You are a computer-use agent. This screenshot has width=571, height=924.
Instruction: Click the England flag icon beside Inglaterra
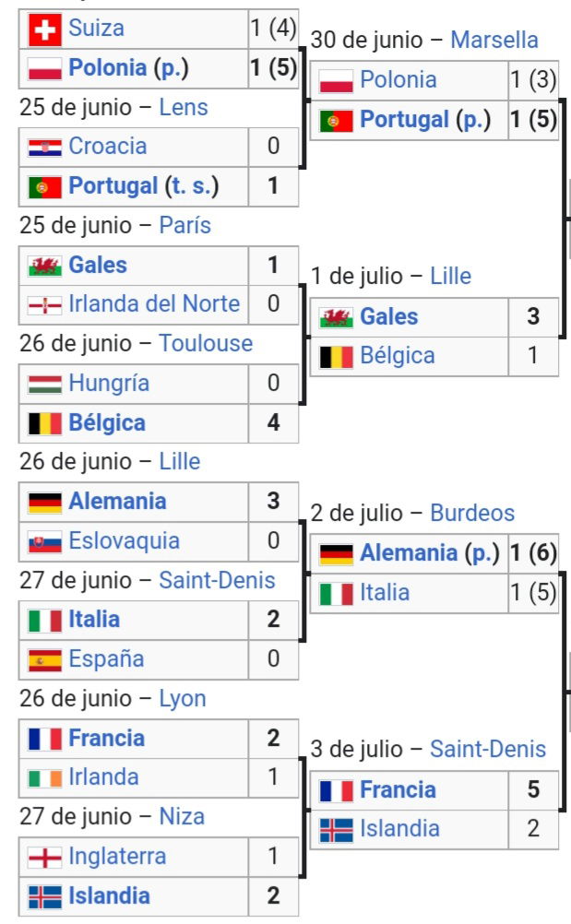point(45,858)
